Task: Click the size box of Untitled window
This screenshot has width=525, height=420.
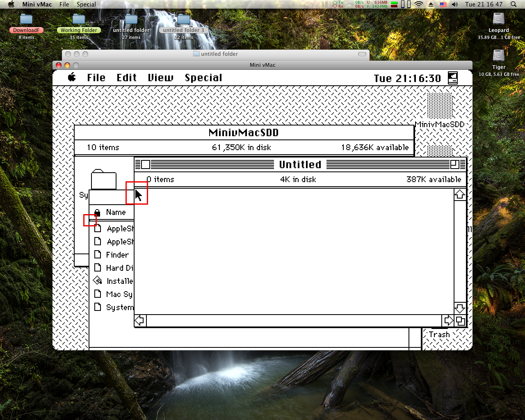Action: [x=460, y=320]
